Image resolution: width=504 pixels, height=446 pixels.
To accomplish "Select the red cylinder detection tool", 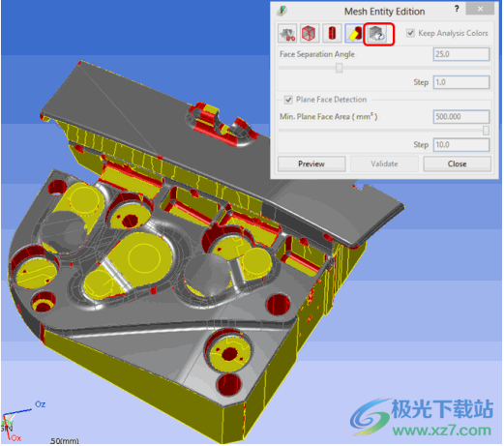I will point(332,33).
